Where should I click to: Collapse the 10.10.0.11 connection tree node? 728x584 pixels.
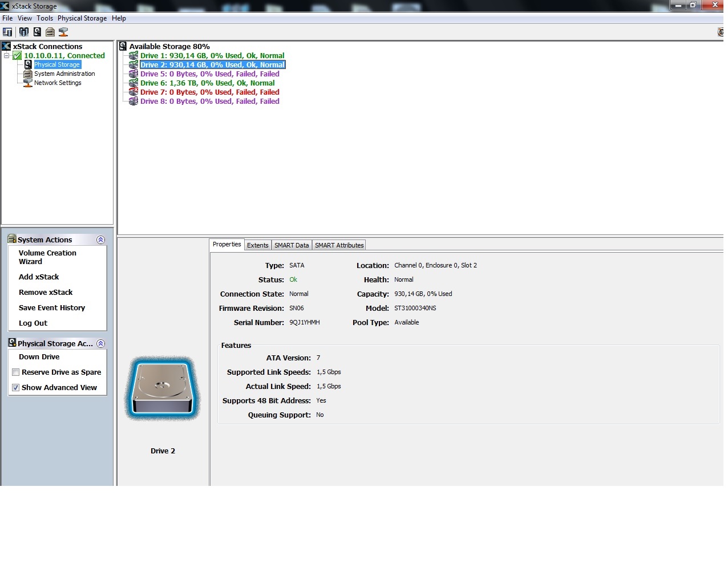(7, 55)
